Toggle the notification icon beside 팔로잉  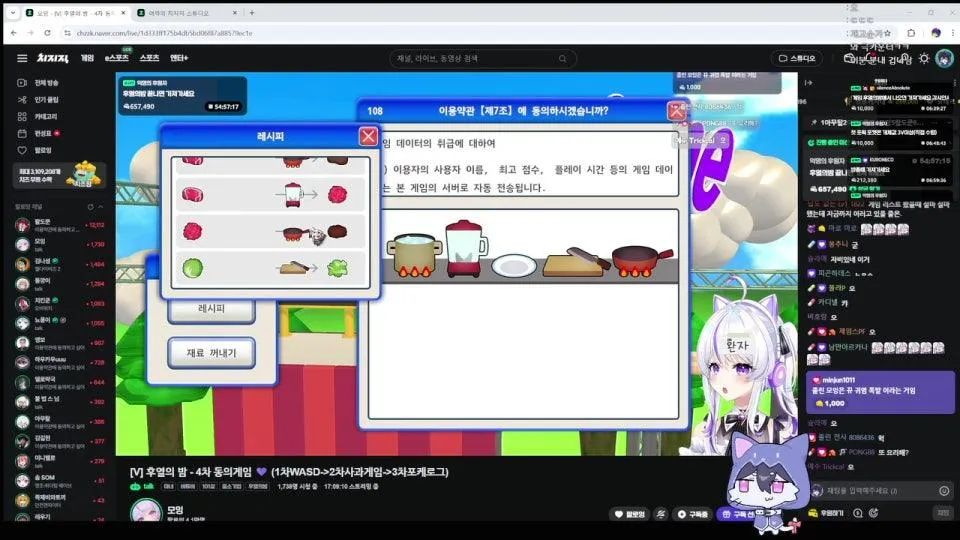pyautogui.click(x=661, y=514)
